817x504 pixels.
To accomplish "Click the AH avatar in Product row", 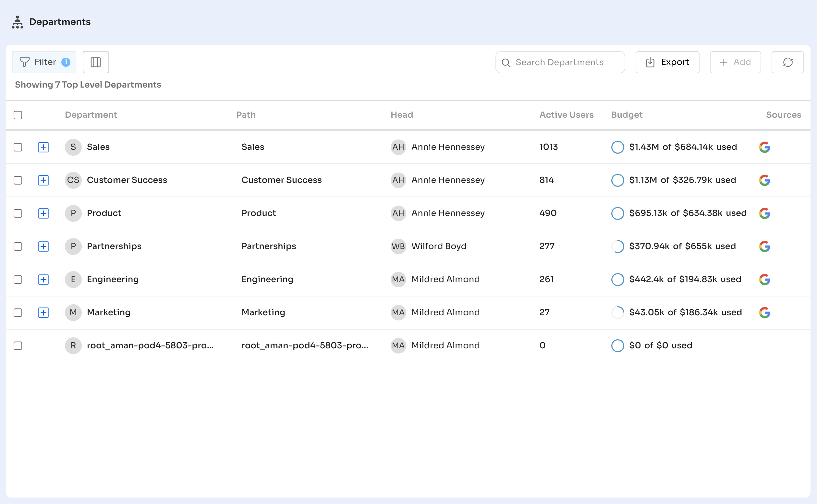I will coord(398,213).
